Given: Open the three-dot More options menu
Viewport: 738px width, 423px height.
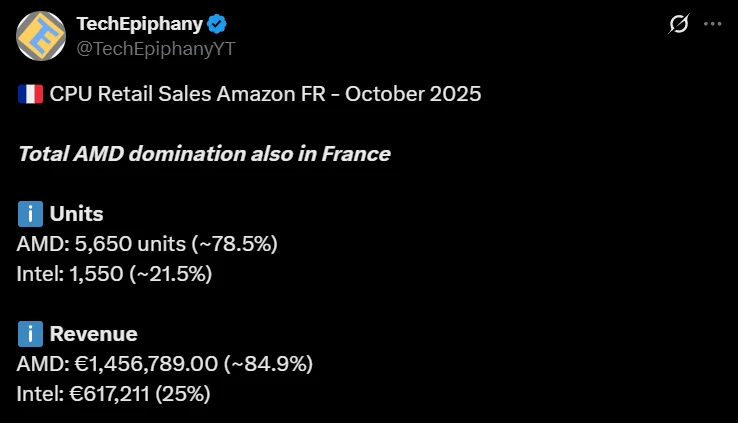Looking at the screenshot, I should 712,24.
